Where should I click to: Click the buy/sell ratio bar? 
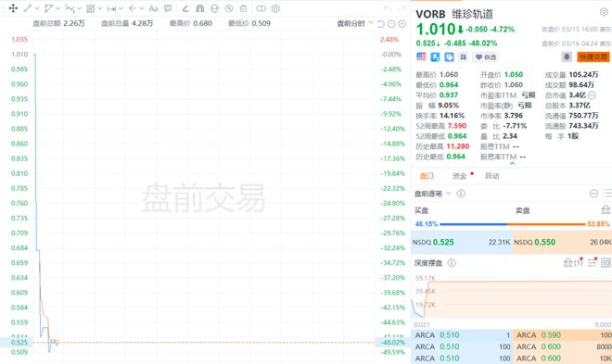tap(512, 224)
